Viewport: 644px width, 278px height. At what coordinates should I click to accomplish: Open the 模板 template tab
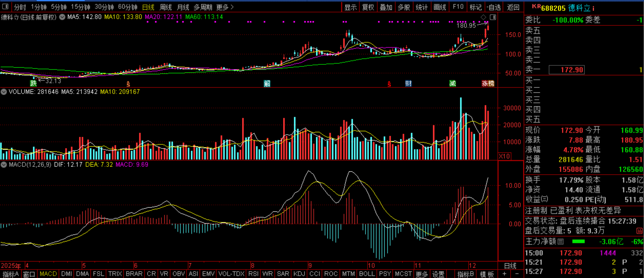(x=487, y=274)
